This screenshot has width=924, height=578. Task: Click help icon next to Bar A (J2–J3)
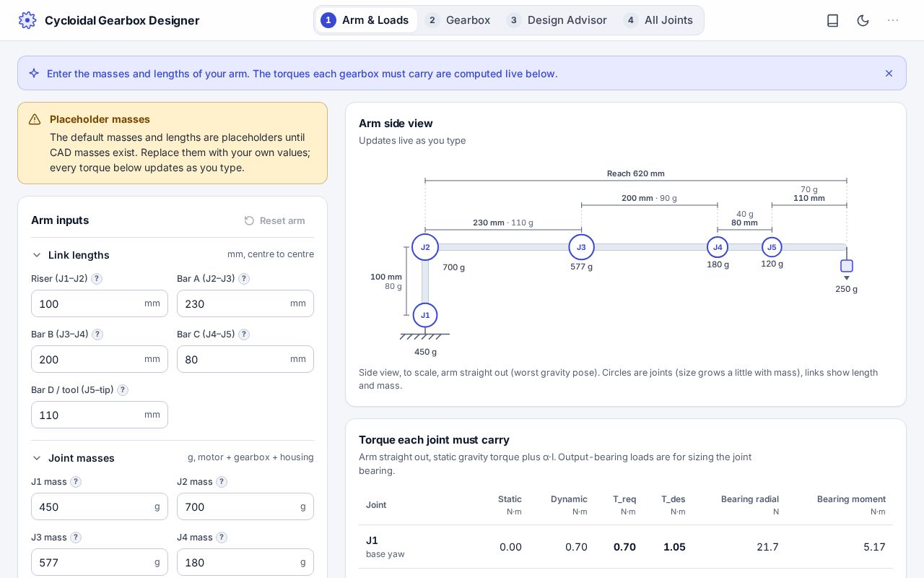click(244, 279)
